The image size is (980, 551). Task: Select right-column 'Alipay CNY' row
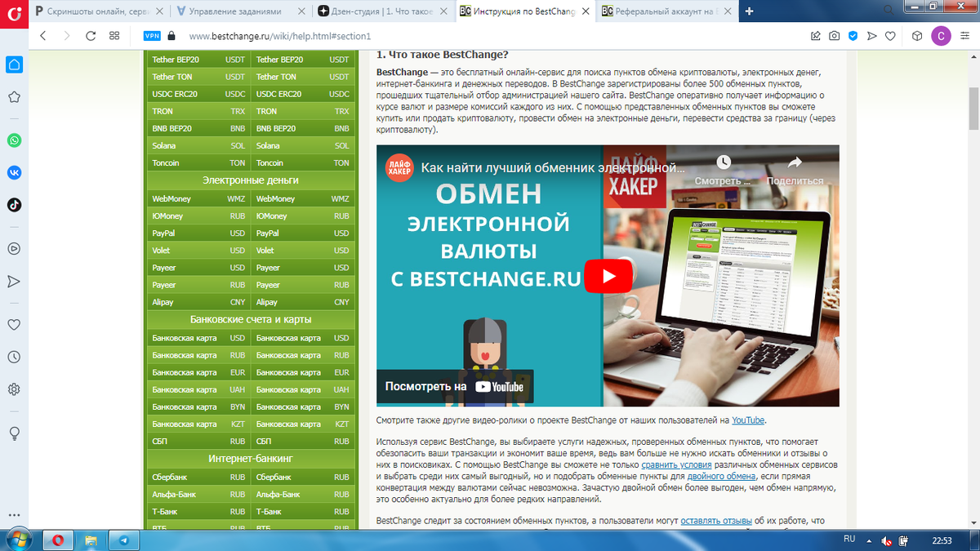[303, 302]
